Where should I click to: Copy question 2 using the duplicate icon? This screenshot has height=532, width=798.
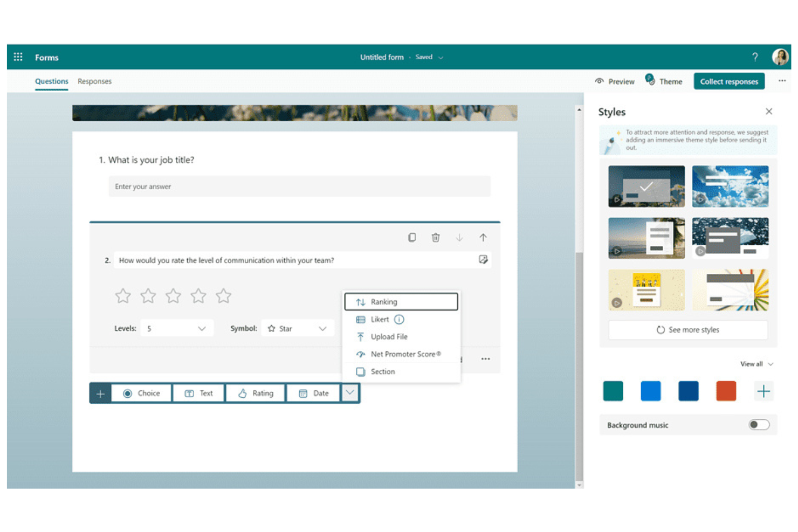tap(412, 237)
